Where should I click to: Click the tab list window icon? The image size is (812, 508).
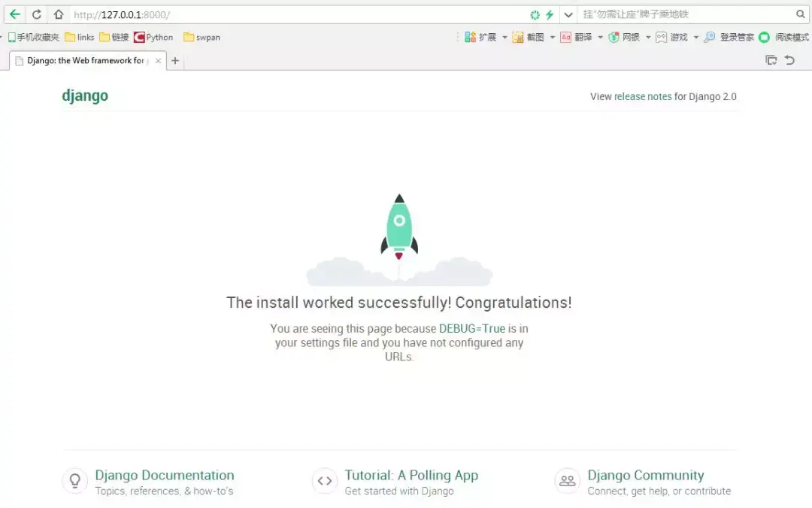(x=771, y=60)
